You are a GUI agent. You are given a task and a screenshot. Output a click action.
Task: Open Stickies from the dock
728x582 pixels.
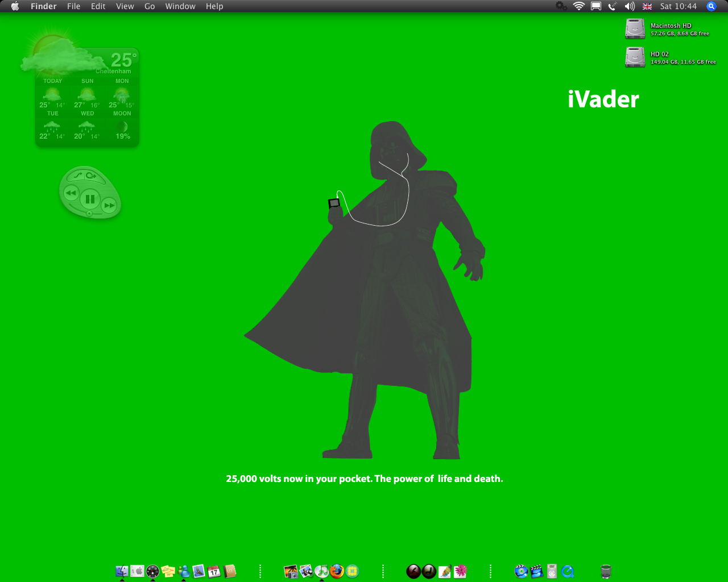168,571
